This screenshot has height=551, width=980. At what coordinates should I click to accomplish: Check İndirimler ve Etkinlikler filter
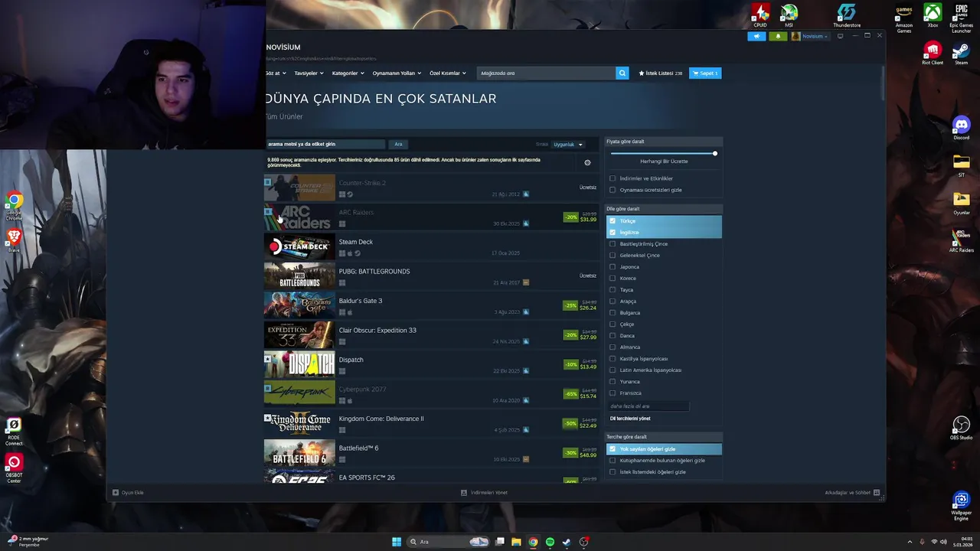tap(612, 178)
